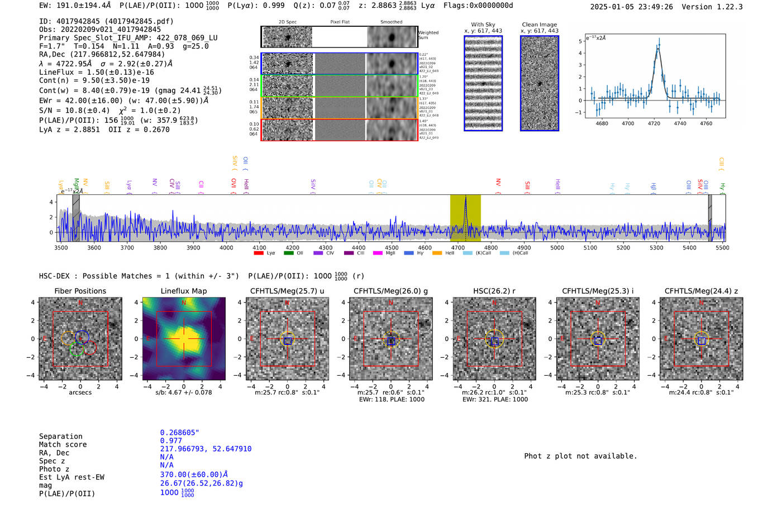Screen dimensions: 782x532
Task: Click the Separation value 0.268605"
Action: [x=180, y=433]
